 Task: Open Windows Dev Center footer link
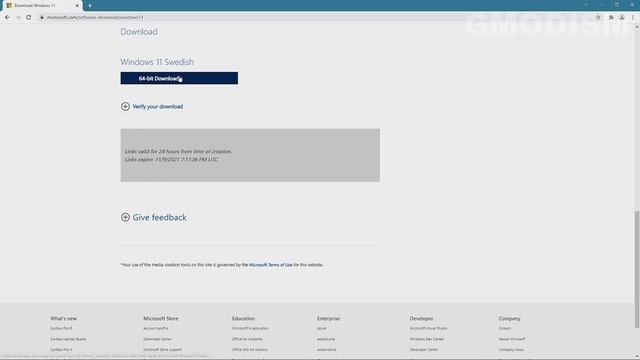pyautogui.click(x=427, y=339)
